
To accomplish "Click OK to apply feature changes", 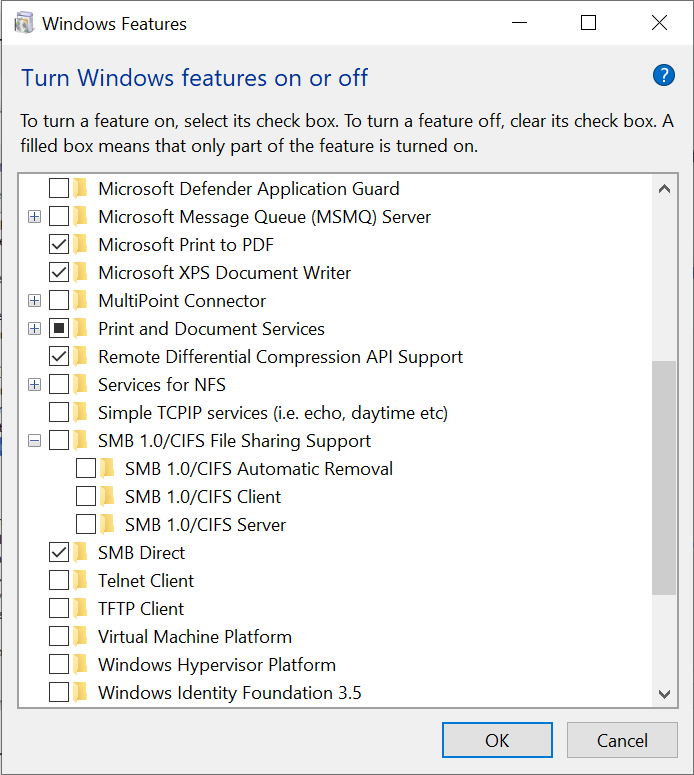I will tap(497, 740).
